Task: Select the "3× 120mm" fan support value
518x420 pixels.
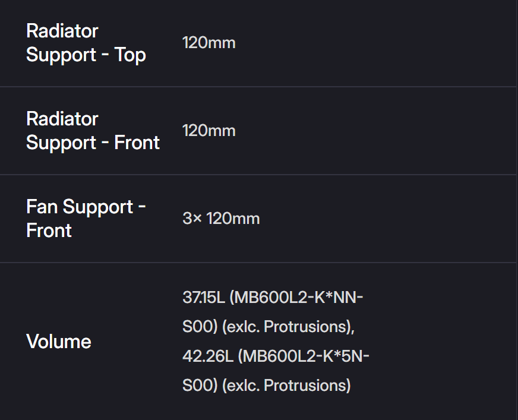Action: (x=221, y=219)
